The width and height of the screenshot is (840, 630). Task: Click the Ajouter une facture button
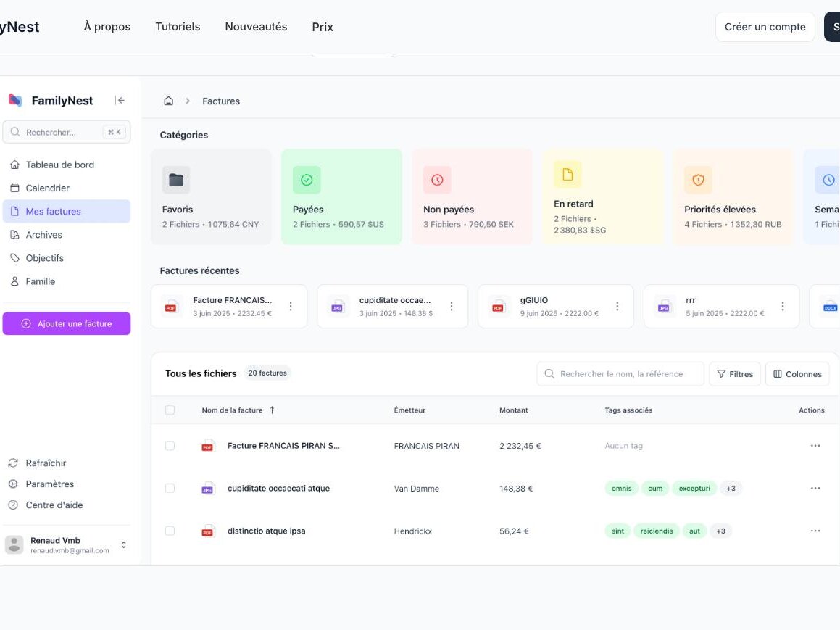[x=67, y=323]
